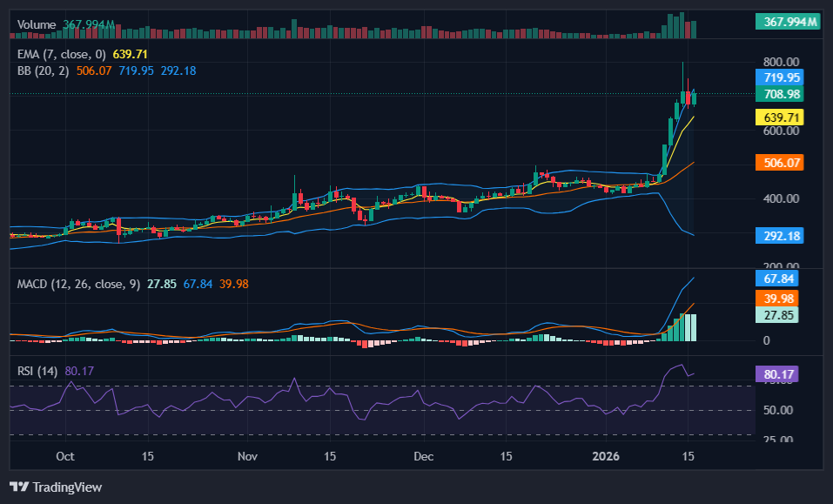Screen dimensions: 833x504
Task: Open the MACD (12, 26, close, 9) legend
Action: [x=78, y=283]
